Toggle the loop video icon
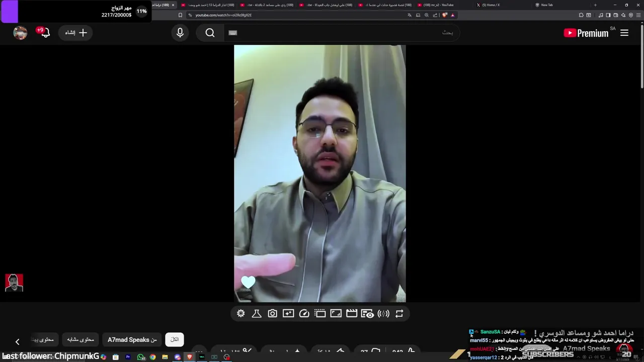 pos(399,314)
